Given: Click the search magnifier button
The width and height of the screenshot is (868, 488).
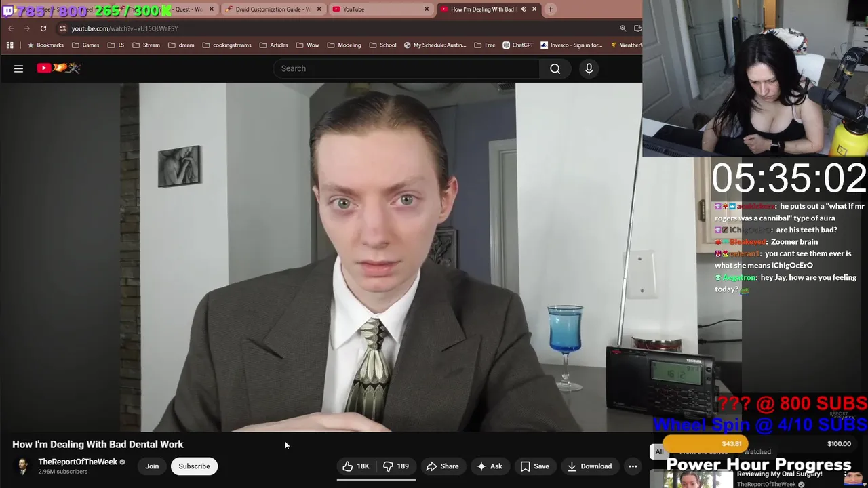Looking at the screenshot, I should (555, 68).
